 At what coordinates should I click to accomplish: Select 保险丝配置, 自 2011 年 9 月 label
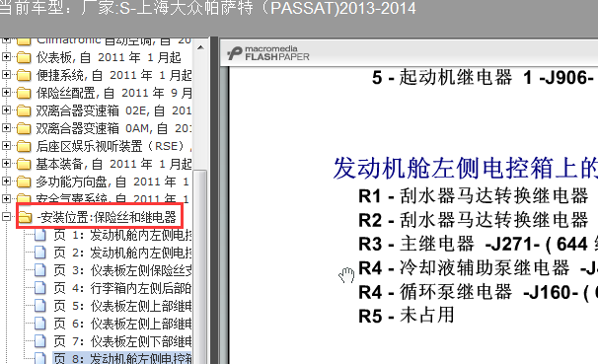(x=113, y=93)
